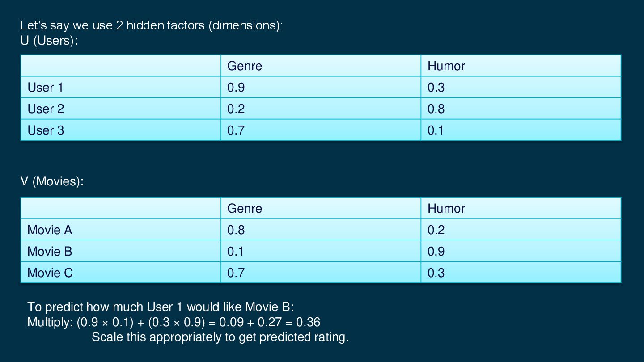Click Movie C's Genre value 0.7

tap(236, 273)
